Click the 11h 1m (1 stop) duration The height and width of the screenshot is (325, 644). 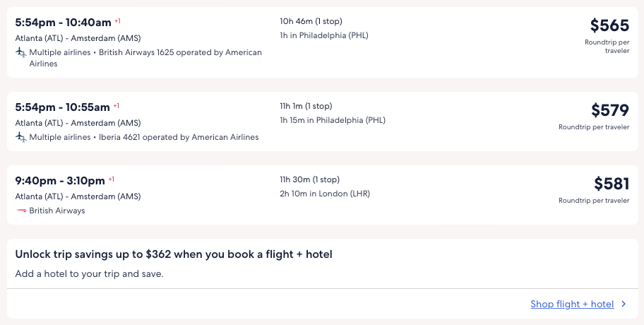[x=306, y=106]
